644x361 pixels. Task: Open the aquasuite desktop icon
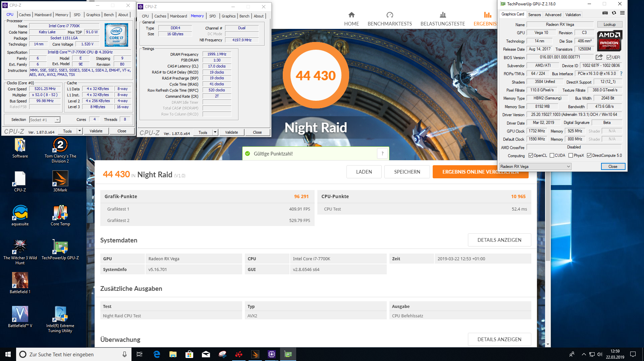click(20, 215)
